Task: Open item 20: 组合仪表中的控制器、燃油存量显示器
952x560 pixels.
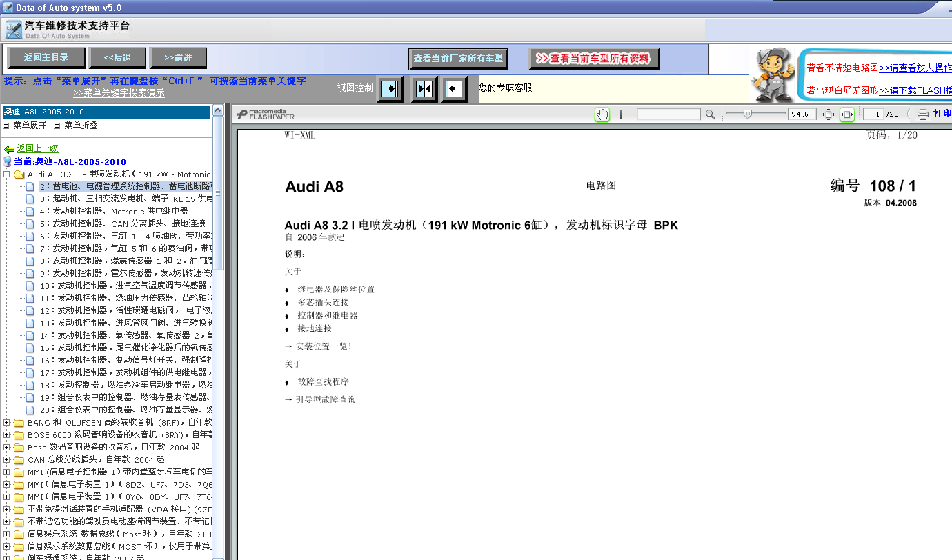Action: pos(125,410)
